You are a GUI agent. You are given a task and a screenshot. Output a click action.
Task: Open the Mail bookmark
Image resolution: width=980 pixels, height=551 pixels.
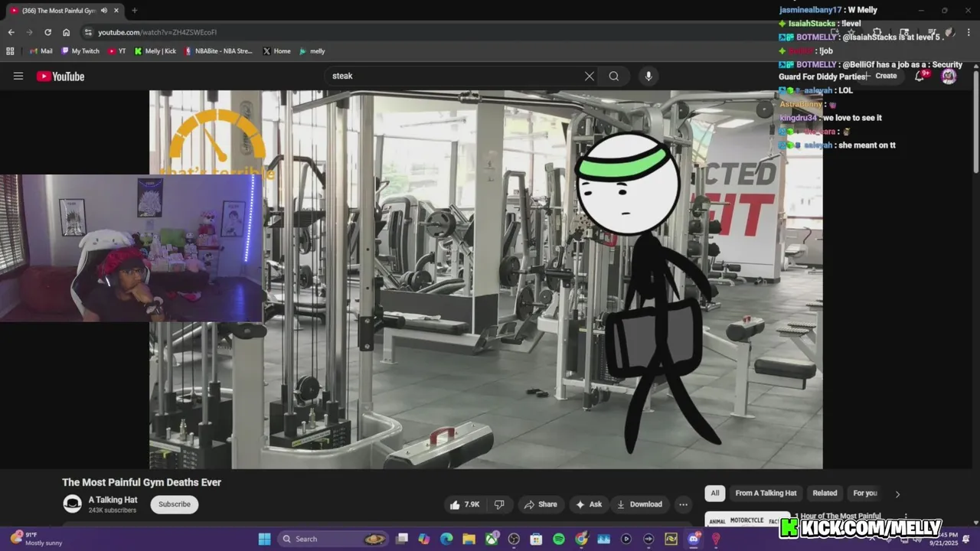tap(41, 51)
